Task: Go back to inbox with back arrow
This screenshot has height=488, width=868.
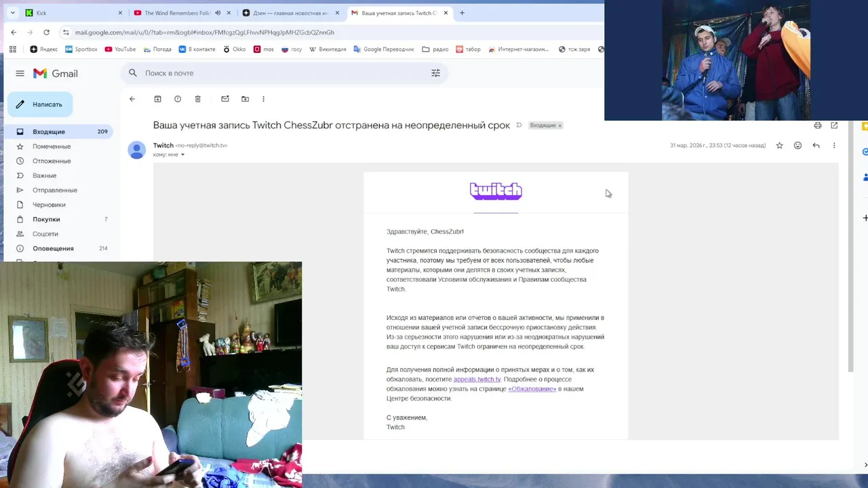Action: tap(132, 99)
